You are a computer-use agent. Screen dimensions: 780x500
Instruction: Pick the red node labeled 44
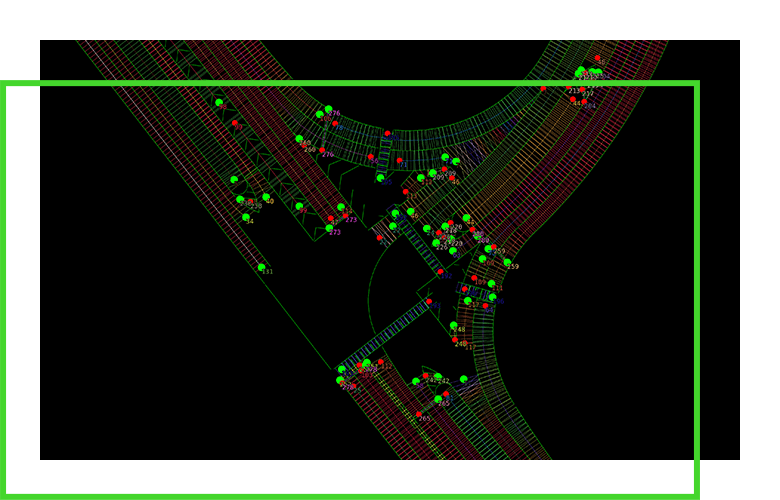[573, 100]
